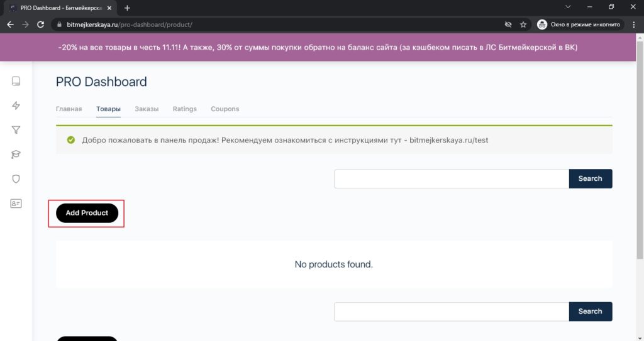
Task: Focus the upper product search field
Action: 452,179
